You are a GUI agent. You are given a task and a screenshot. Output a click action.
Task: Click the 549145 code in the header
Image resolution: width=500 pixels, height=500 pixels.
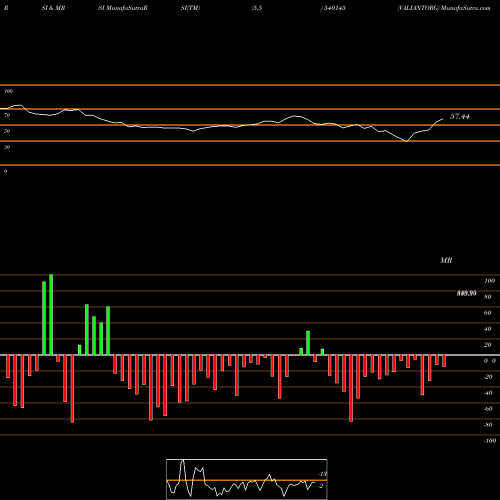point(334,8)
